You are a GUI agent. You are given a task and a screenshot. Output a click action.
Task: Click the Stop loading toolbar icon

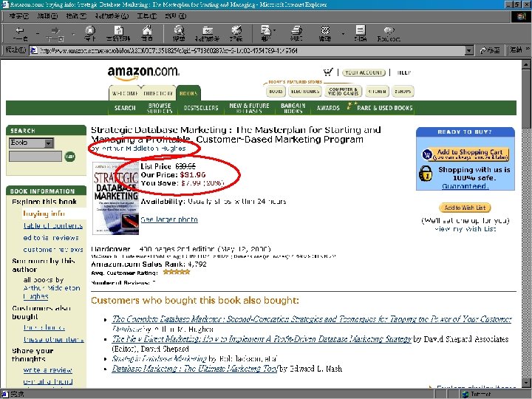[90, 33]
